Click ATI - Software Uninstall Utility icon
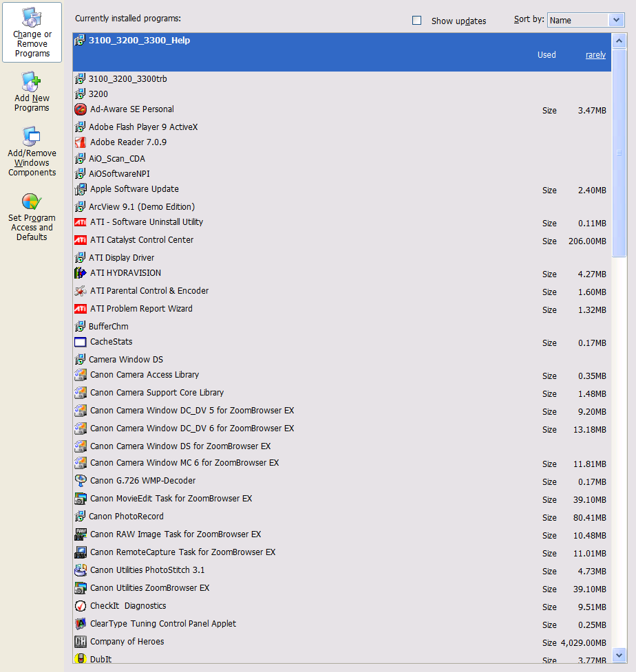 [x=81, y=222]
